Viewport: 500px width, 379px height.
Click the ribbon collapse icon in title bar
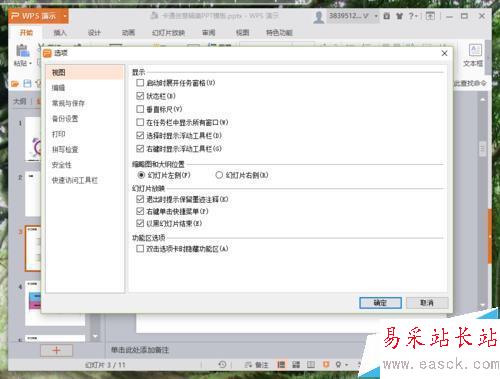pos(430,16)
